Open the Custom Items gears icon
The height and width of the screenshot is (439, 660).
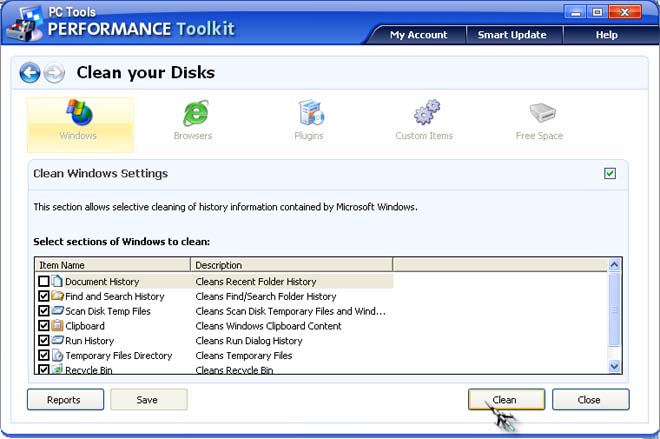click(426, 112)
